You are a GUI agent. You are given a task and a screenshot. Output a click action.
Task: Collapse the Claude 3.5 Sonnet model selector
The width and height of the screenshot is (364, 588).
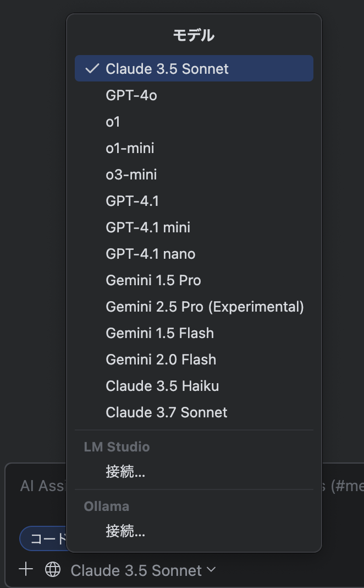click(x=143, y=570)
